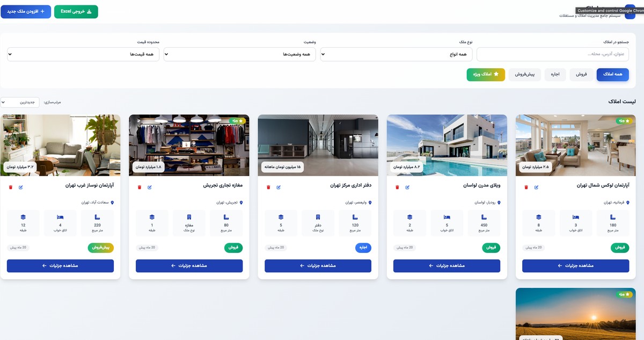Click the افزودن ملک جدید button
Viewport: 644px width, 340px height.
click(x=26, y=11)
